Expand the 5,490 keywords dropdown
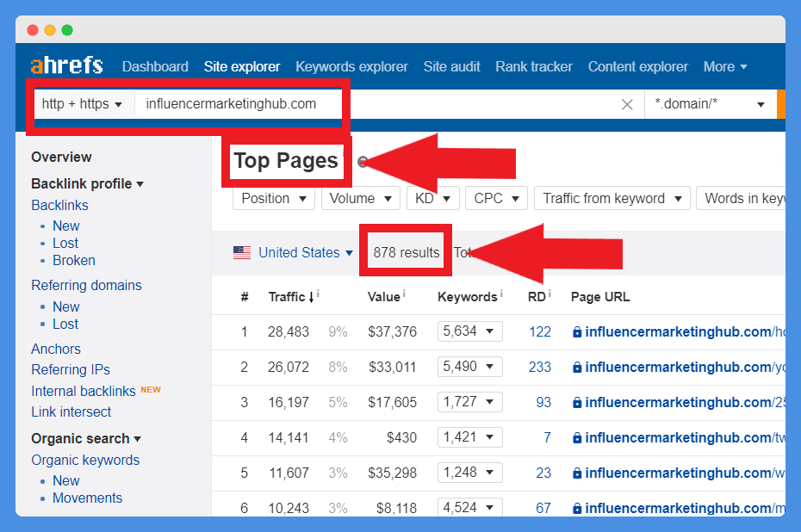The image size is (801, 532). point(470,367)
